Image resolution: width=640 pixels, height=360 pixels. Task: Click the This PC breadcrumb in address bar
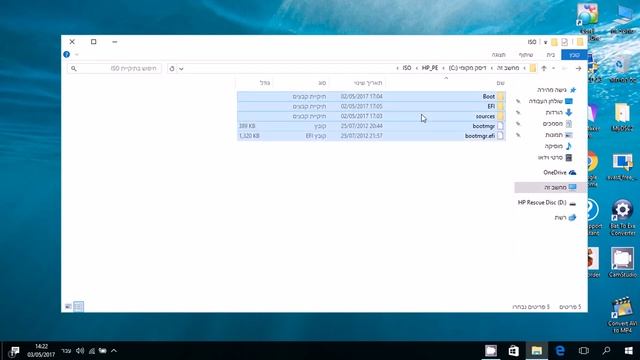click(x=508, y=68)
